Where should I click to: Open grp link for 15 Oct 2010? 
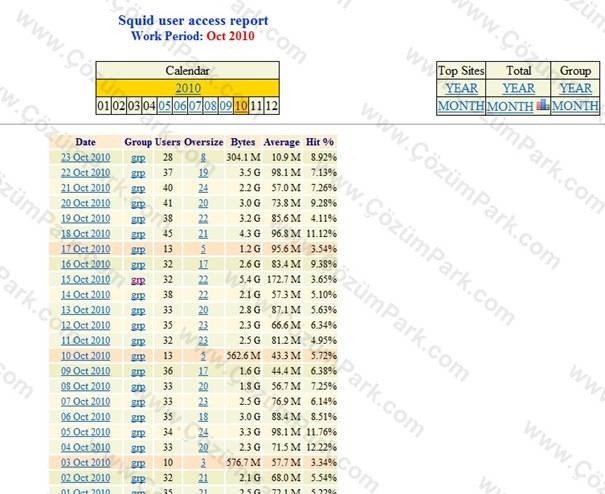(x=138, y=280)
